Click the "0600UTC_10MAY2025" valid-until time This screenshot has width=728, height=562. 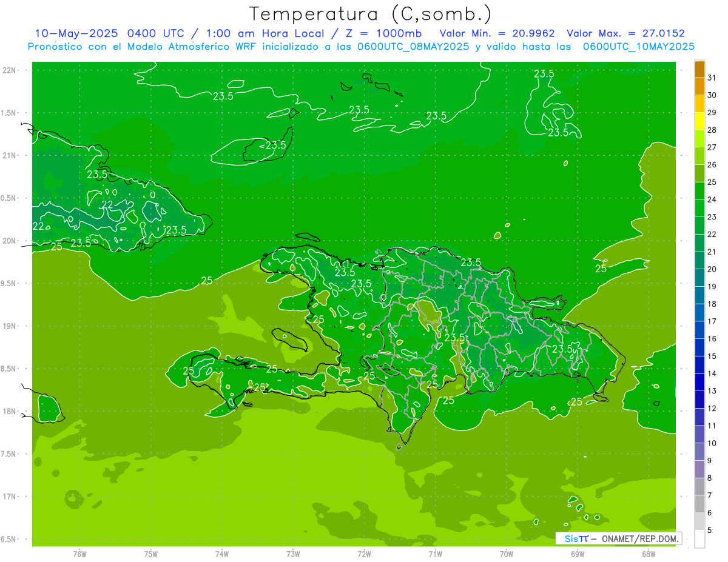639,47
